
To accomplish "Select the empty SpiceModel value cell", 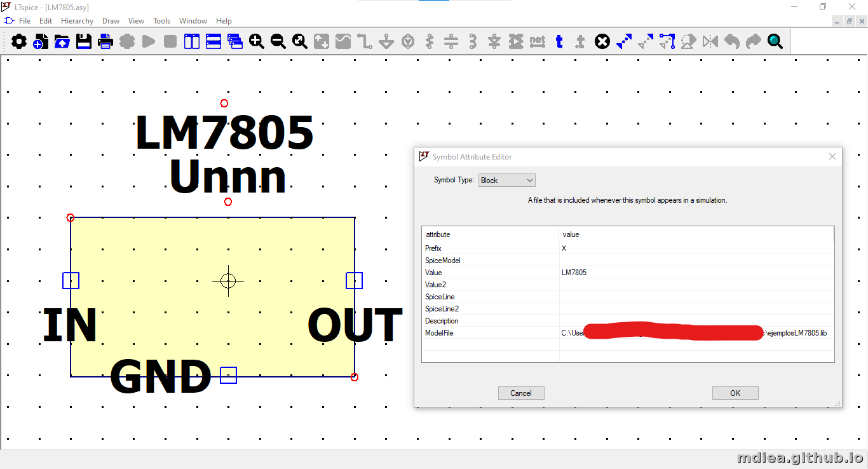I will point(696,261).
